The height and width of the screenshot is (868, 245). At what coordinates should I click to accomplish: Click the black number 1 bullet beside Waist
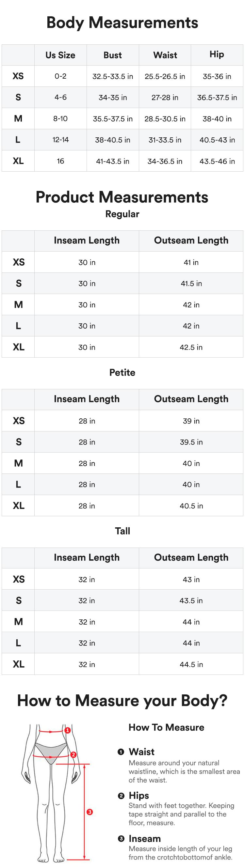coord(121,752)
